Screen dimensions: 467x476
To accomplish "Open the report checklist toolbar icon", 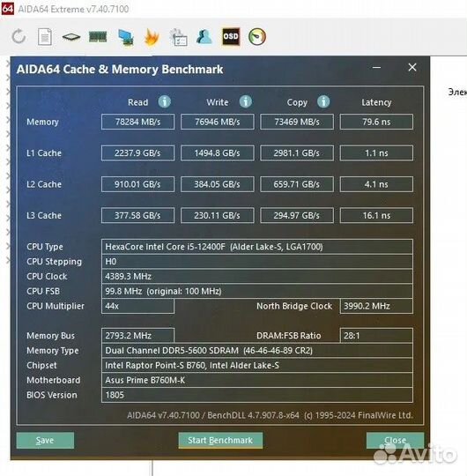I will 178,37.
